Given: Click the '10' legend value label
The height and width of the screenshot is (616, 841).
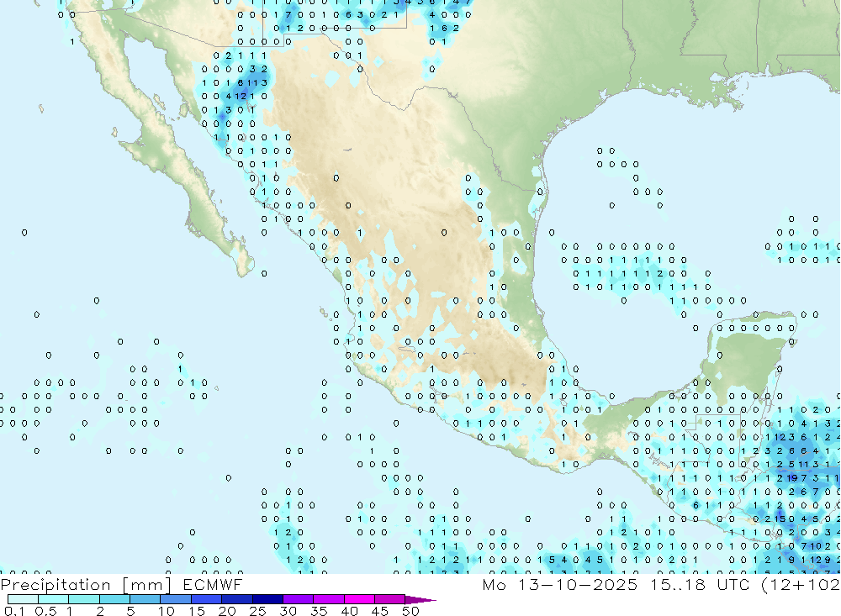Looking at the screenshot, I should [167, 611].
